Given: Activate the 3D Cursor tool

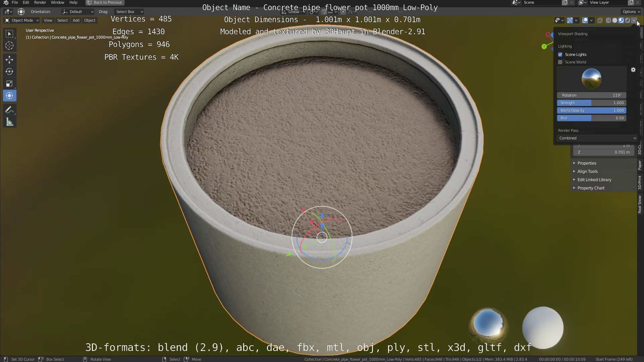Looking at the screenshot, I should (9, 46).
